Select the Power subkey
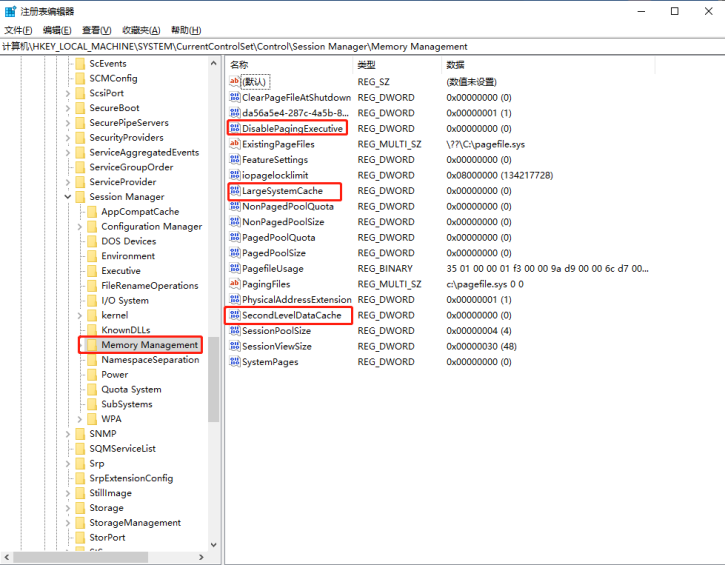 pyautogui.click(x=114, y=375)
